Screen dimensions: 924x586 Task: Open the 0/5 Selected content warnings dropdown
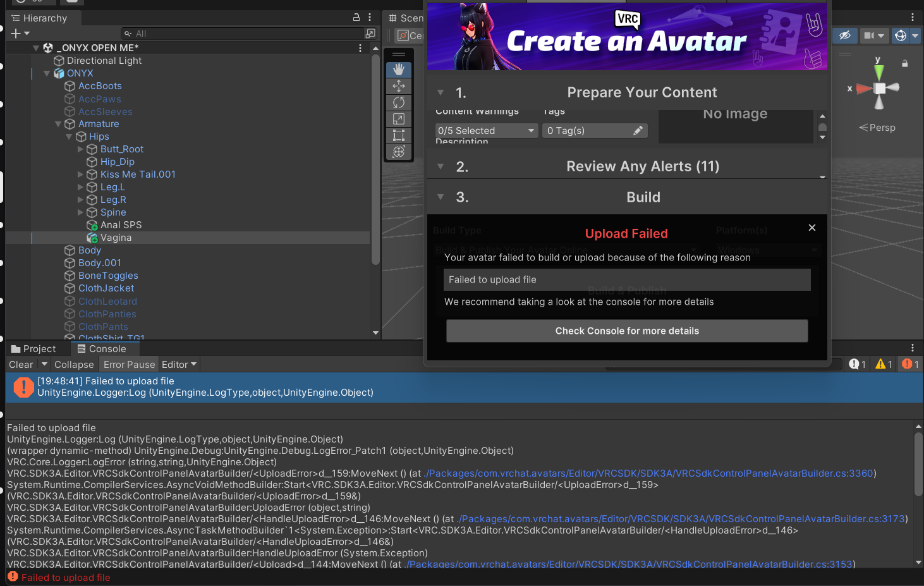pos(487,130)
